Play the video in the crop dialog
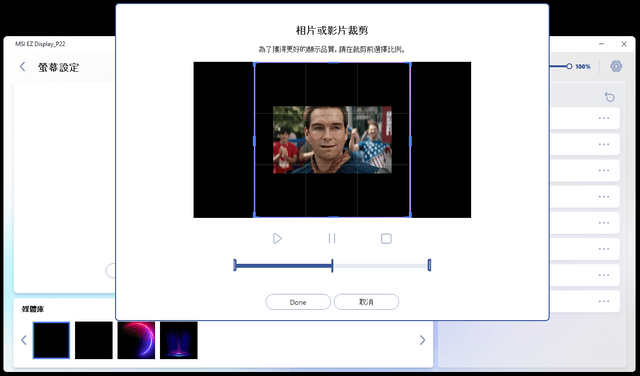This screenshot has height=376, width=640. [x=277, y=238]
